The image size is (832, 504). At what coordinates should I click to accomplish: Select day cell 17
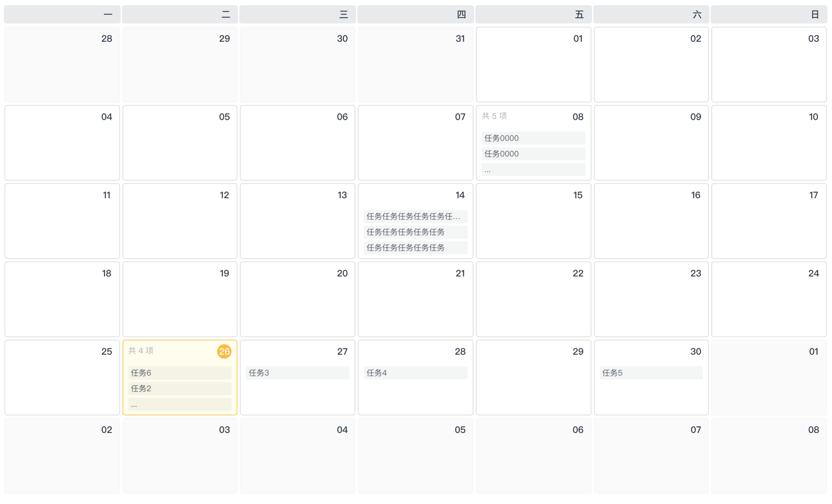[769, 221]
